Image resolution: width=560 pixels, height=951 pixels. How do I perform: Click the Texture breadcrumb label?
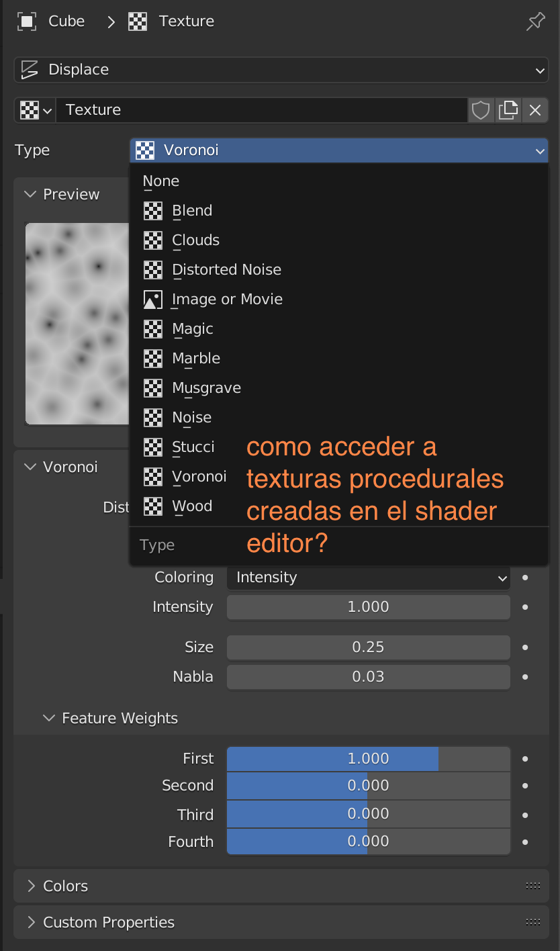pos(187,21)
